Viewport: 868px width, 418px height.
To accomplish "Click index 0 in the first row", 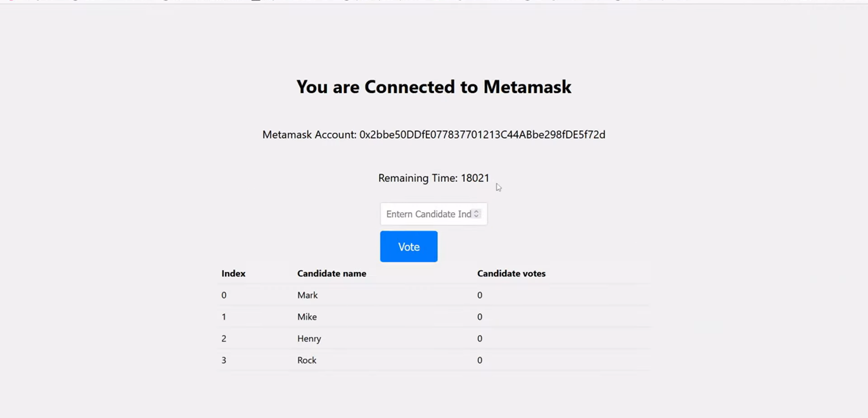I will coord(224,295).
